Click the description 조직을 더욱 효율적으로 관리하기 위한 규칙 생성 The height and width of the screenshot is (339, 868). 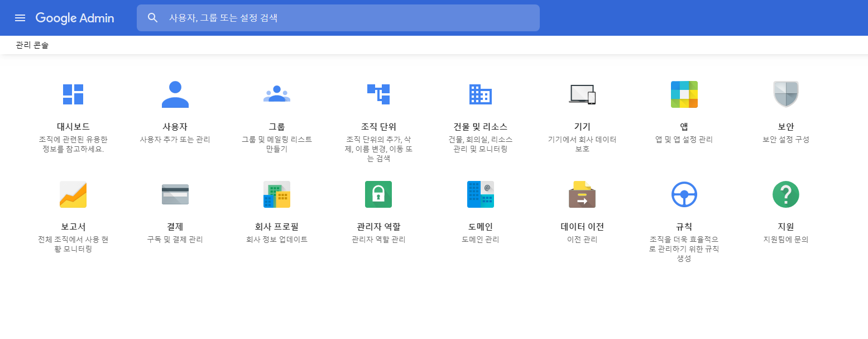pyautogui.click(x=684, y=249)
